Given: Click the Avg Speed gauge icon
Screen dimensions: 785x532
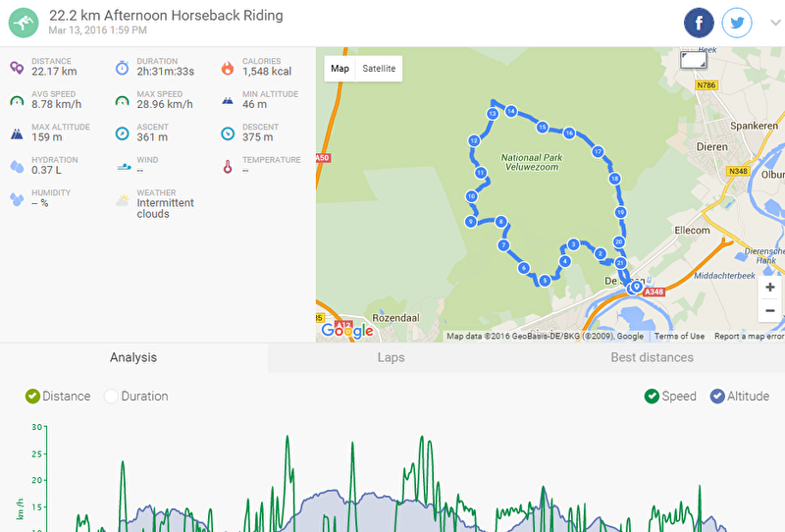Looking at the screenshot, I should [x=17, y=101].
